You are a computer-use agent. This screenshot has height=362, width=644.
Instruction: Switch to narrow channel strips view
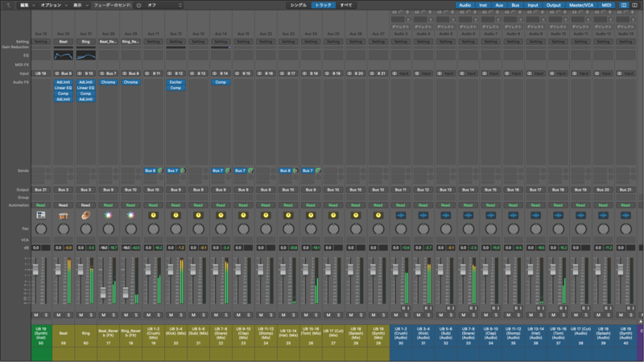pos(624,6)
